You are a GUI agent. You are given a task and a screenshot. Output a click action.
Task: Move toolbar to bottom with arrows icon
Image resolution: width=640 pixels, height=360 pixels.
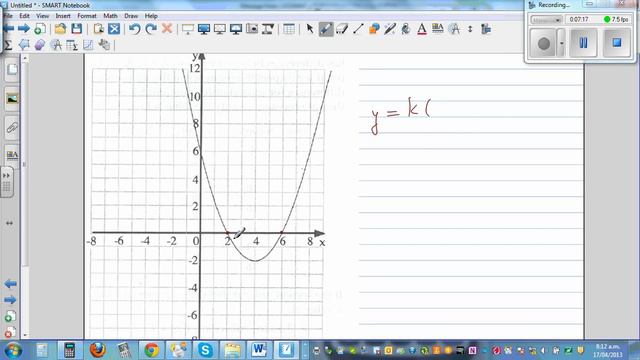[470, 29]
